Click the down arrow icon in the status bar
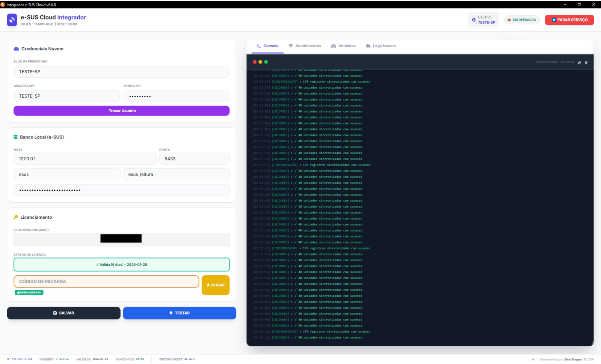Screen dimensions: 601x364 coord(533,359)
